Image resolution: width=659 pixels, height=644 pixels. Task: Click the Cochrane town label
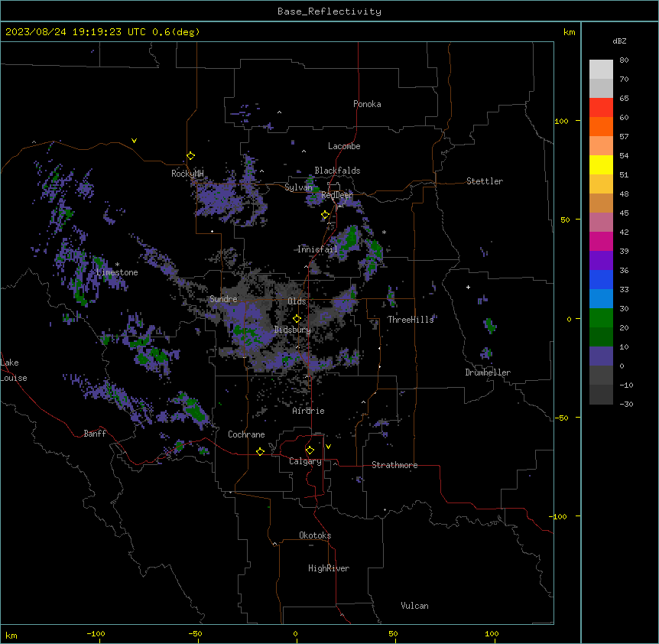[246, 434]
